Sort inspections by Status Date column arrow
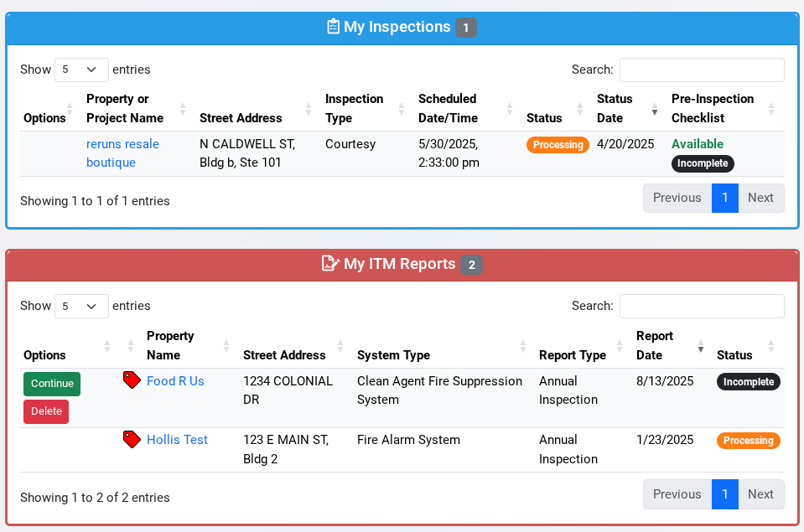Image resolution: width=804 pixels, height=532 pixels. [655, 109]
